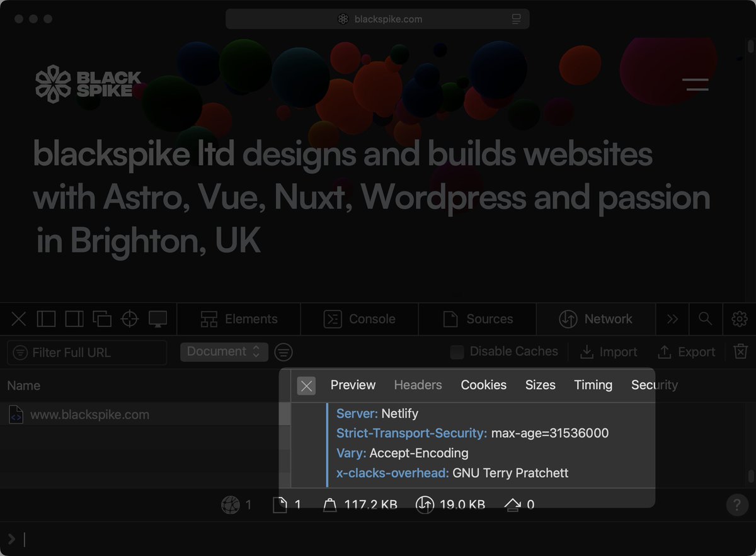Open device settings monitor icon
The image size is (756, 556).
157,319
